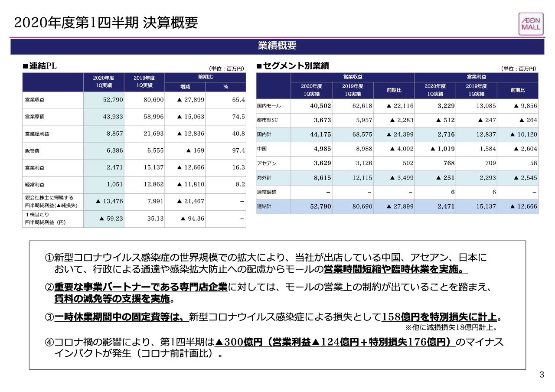Select the 国内計 segment row label
The height and width of the screenshot is (392, 555).
tap(264, 135)
